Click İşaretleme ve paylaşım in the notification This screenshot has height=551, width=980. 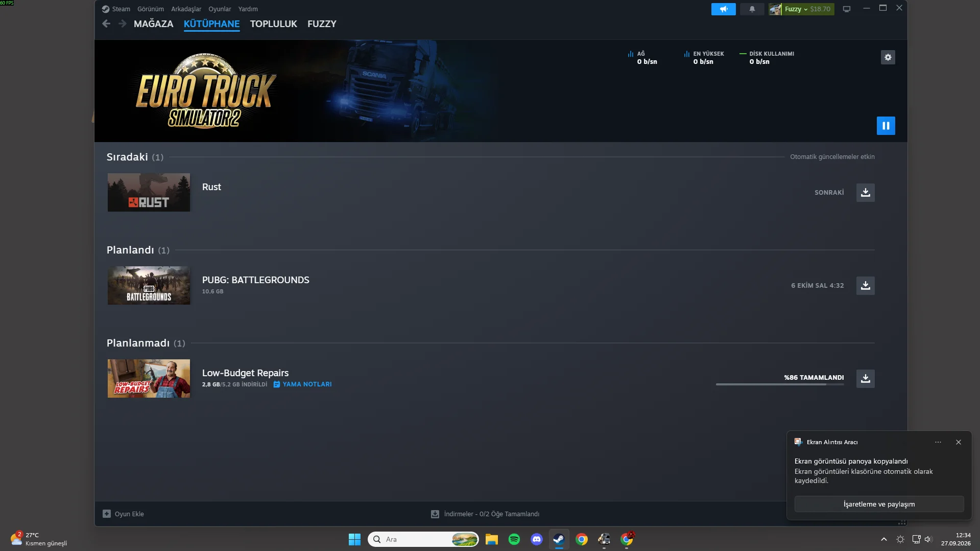pyautogui.click(x=879, y=504)
